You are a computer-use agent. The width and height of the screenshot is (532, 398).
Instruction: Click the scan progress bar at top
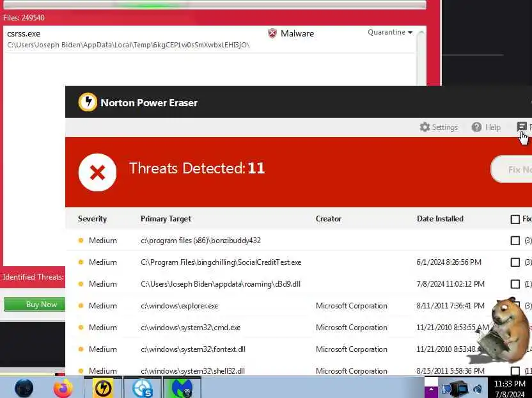[x=214, y=4]
